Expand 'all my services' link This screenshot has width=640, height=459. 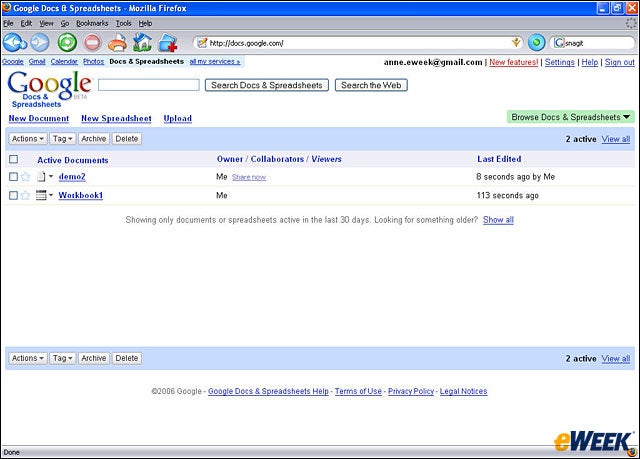[x=215, y=62]
